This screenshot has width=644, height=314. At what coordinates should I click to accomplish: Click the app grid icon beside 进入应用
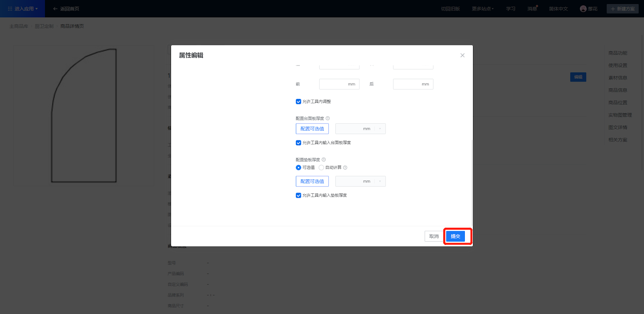coord(10,9)
